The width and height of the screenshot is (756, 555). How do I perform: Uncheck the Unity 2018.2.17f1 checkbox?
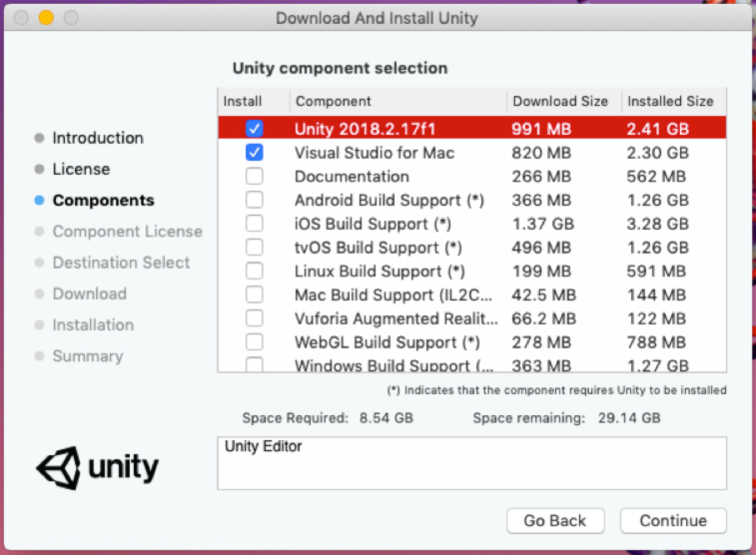(255, 129)
